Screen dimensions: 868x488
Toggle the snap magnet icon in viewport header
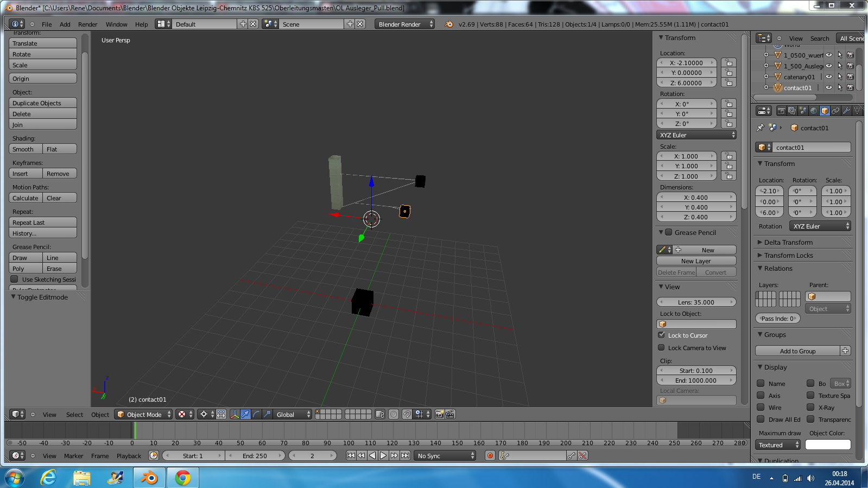(407, 414)
